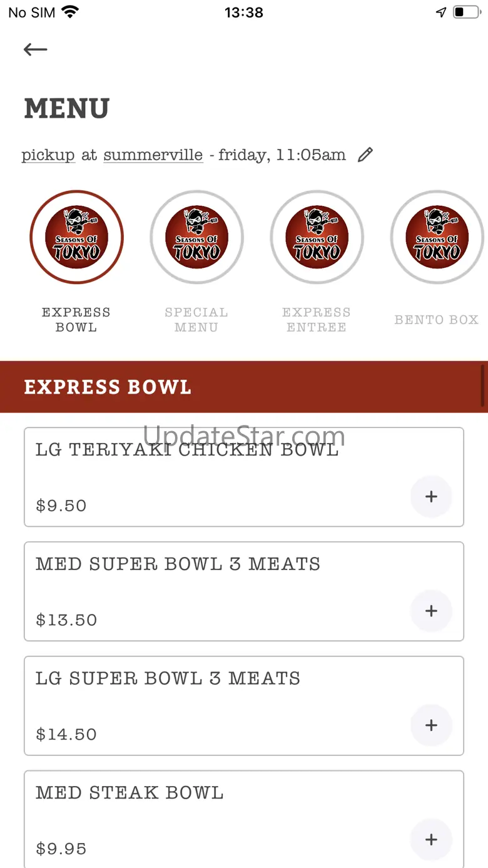Tap the Bento Box tab label

437,320
